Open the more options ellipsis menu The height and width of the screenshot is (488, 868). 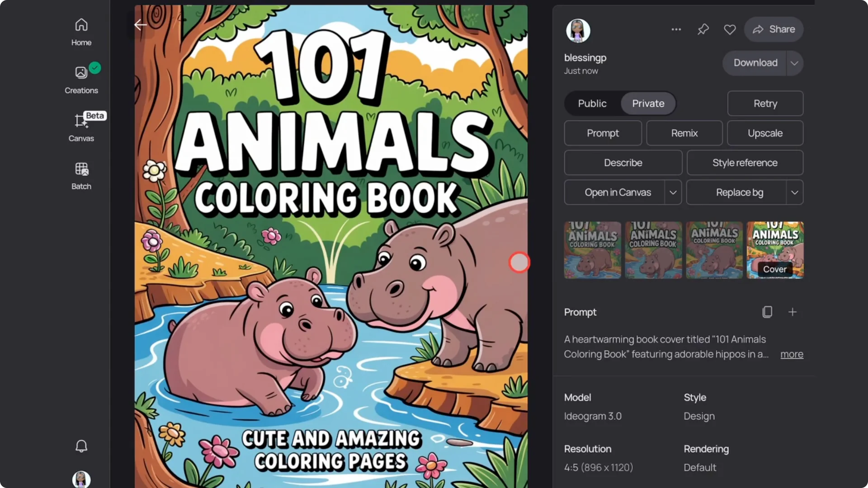click(676, 29)
